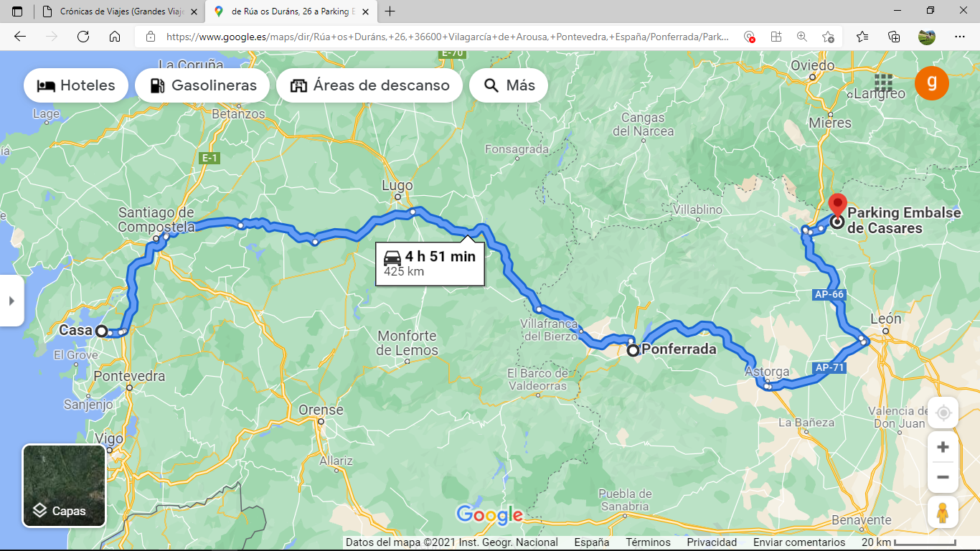Open browser Collections icon
980x551 pixels.
click(894, 37)
